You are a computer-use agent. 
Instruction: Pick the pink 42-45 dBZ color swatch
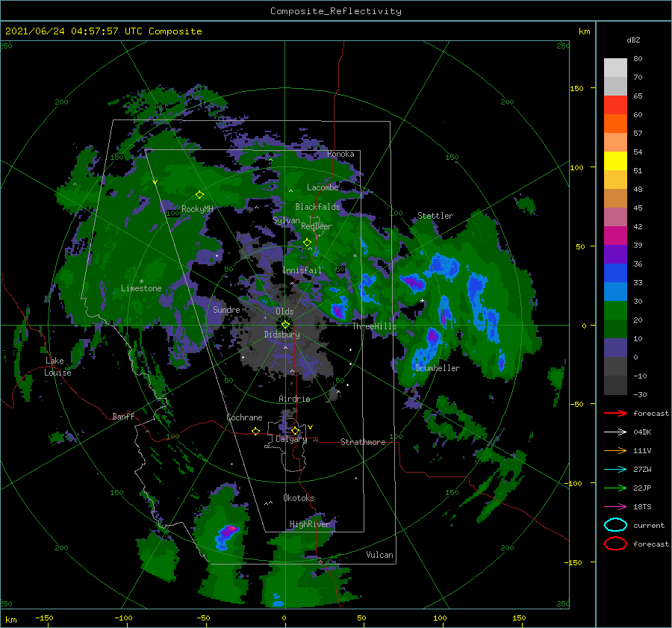[615, 217]
